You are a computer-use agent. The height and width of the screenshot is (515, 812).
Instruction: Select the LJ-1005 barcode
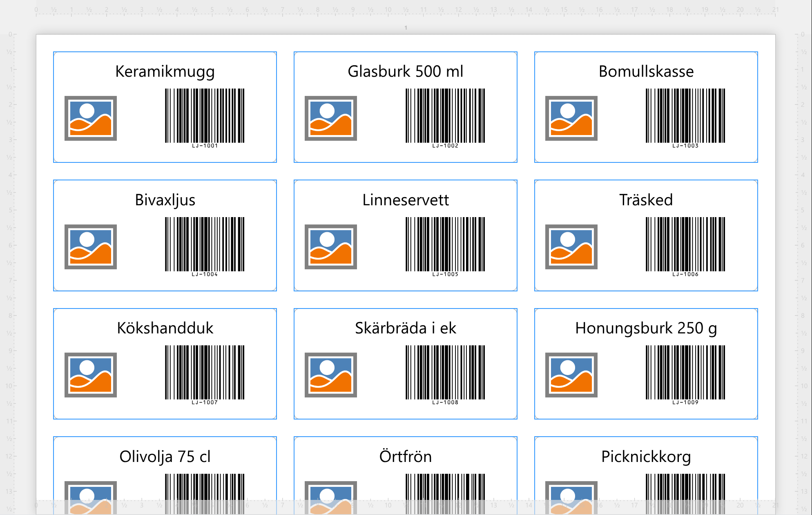pyautogui.click(x=445, y=247)
